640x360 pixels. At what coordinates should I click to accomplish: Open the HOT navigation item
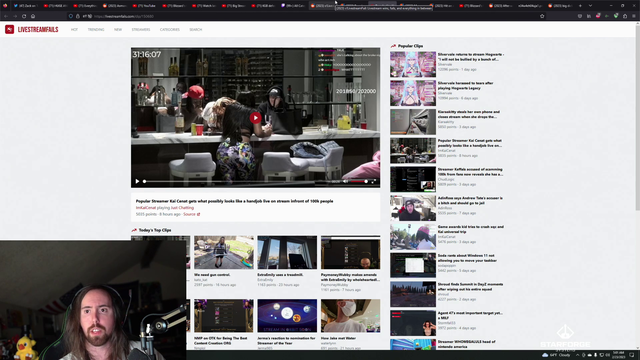point(74,30)
